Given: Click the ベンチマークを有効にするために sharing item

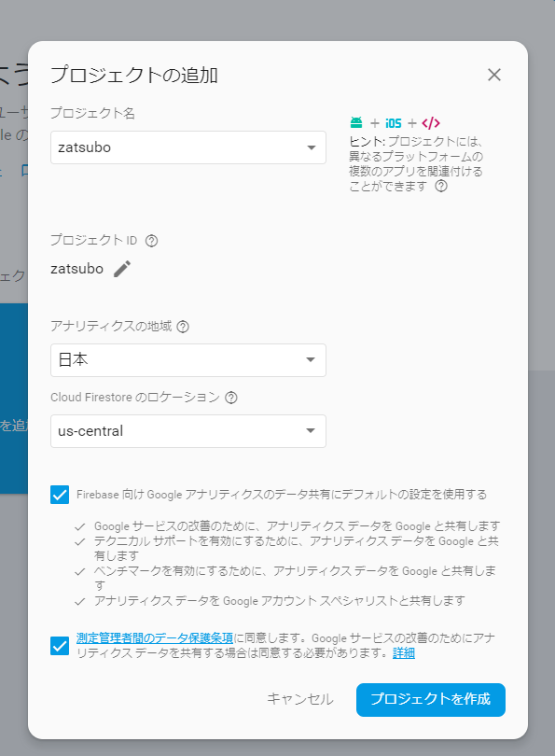Looking at the screenshot, I should click(295, 578).
